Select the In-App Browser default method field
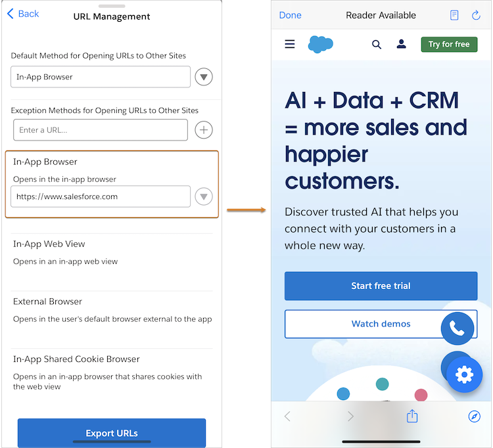 tap(101, 77)
